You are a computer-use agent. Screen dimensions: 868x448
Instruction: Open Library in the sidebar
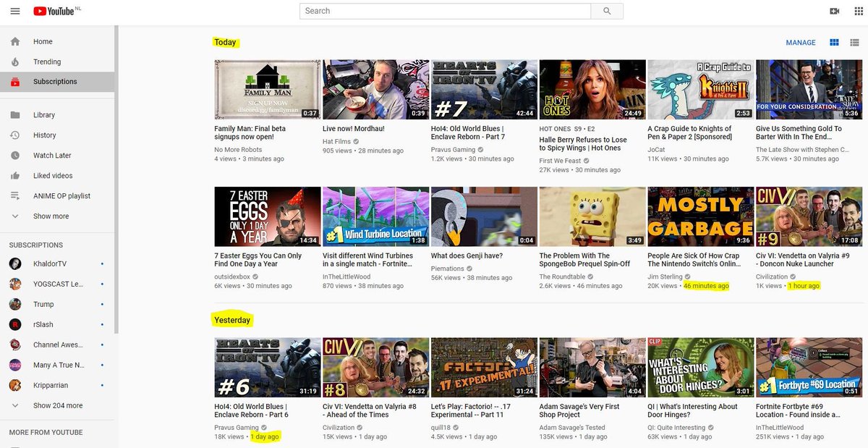coord(57,115)
